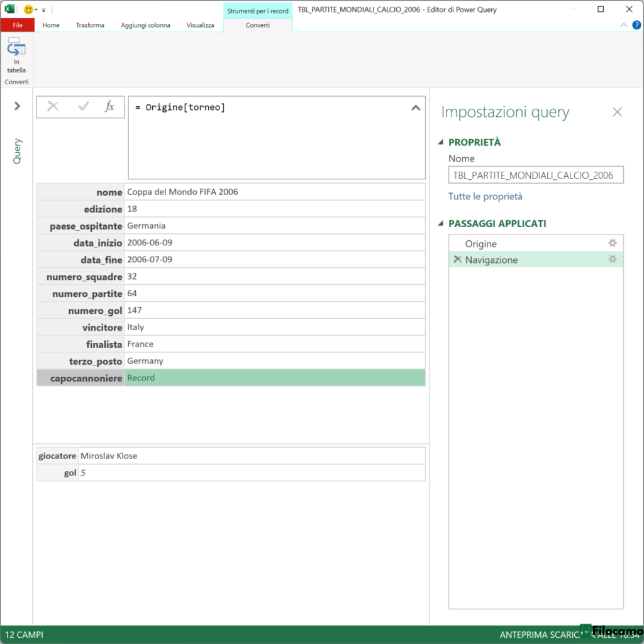Open the Aggiungi colonna tab
The image size is (644, 644).
pyautogui.click(x=145, y=25)
